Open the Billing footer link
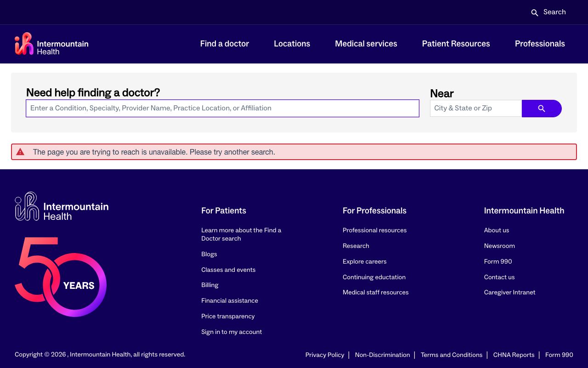 (x=209, y=285)
